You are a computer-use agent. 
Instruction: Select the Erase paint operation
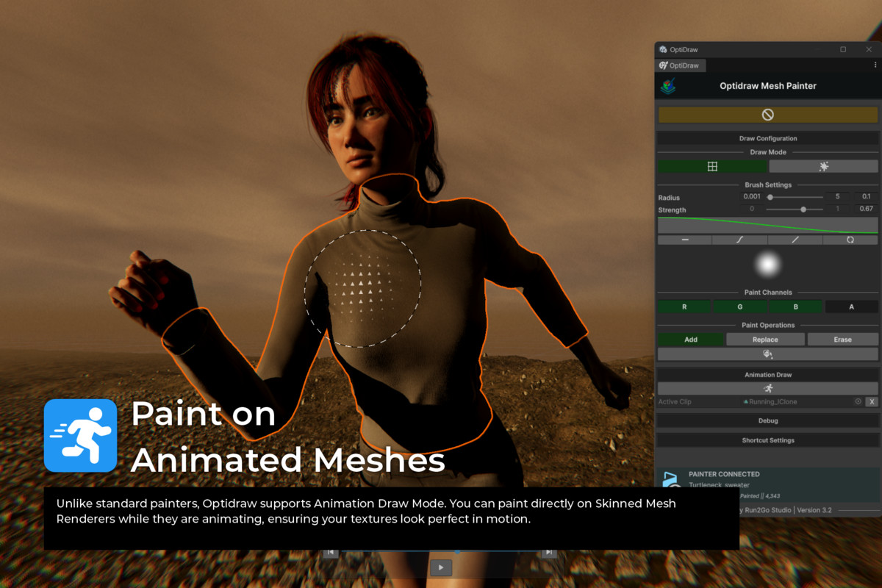[x=842, y=340]
